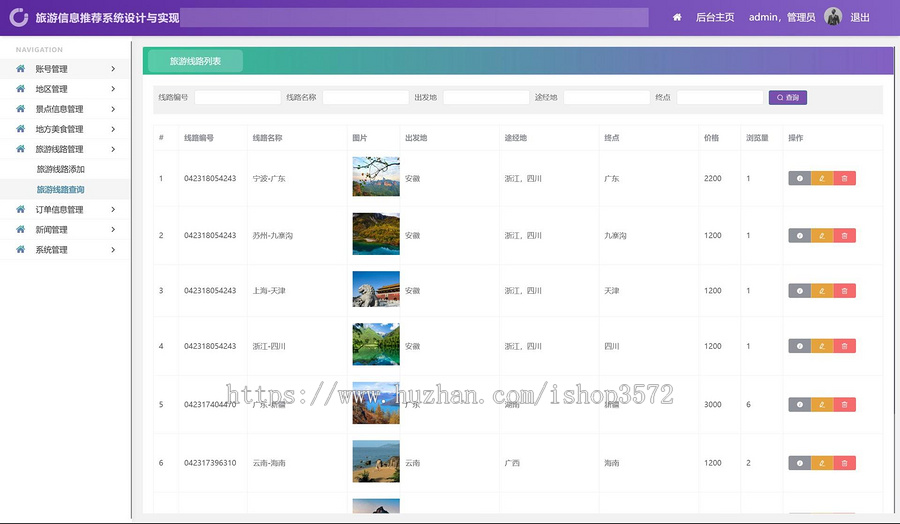900x524 pixels.
Task: Click the 系统管理 sidebar icon
Action: click(x=21, y=250)
